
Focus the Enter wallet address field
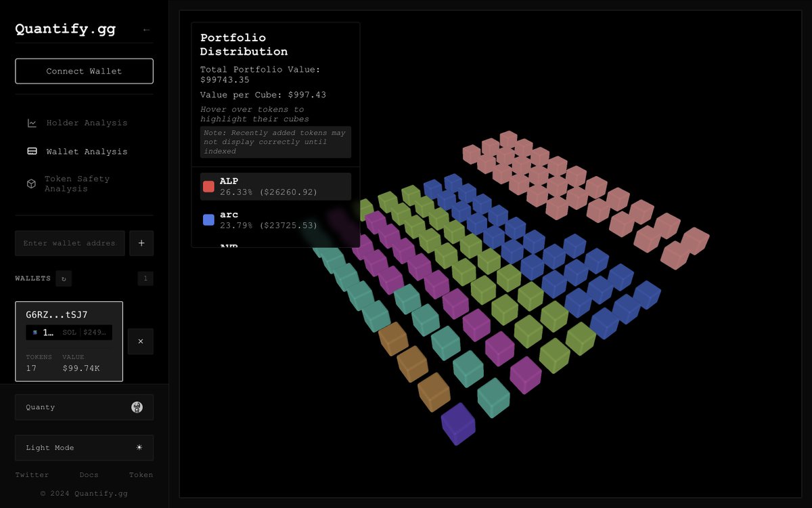[x=70, y=243]
